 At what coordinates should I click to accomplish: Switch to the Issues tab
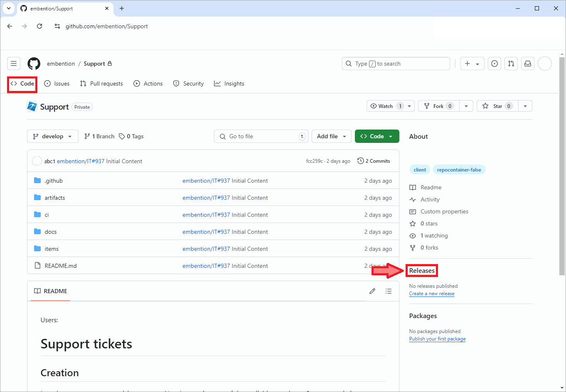pyautogui.click(x=57, y=83)
